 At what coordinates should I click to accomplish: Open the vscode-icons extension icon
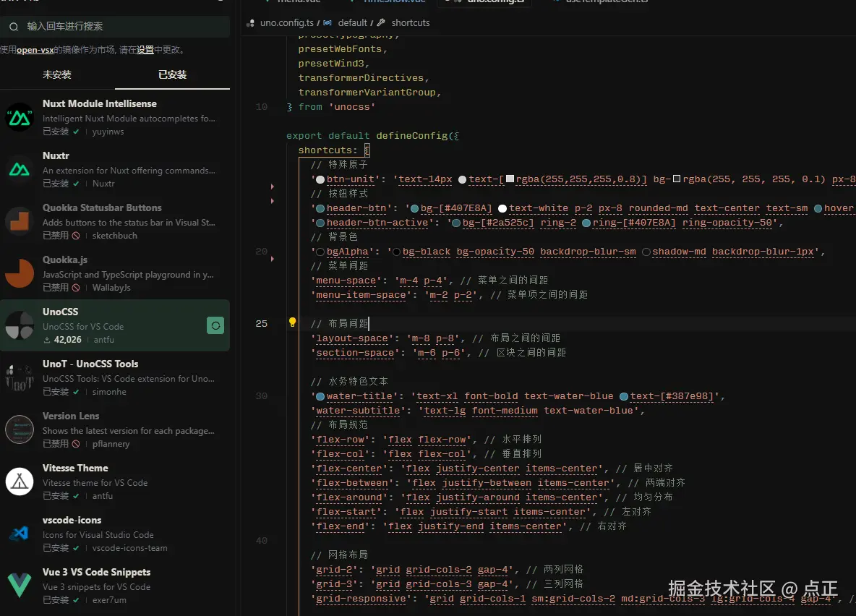tap(20, 534)
